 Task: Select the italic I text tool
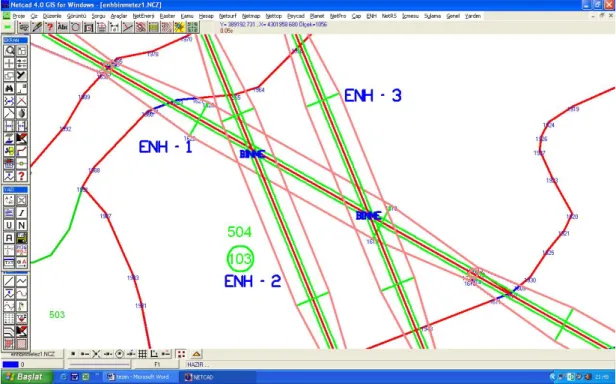(22, 213)
